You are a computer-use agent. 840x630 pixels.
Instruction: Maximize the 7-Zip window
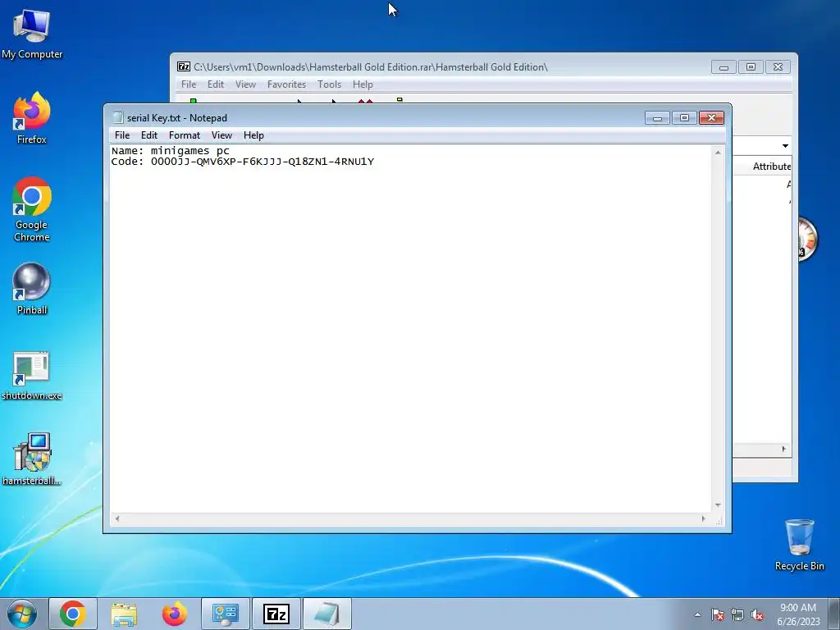(751, 67)
